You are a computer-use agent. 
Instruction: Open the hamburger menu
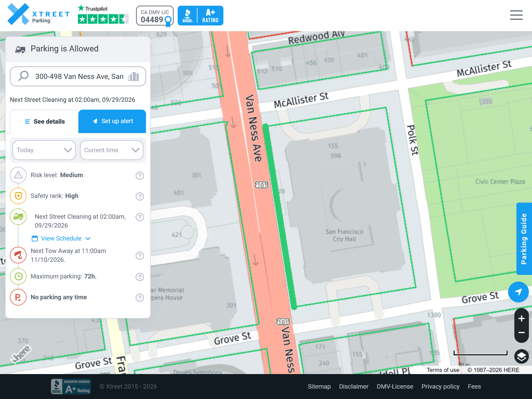pyautogui.click(x=516, y=15)
